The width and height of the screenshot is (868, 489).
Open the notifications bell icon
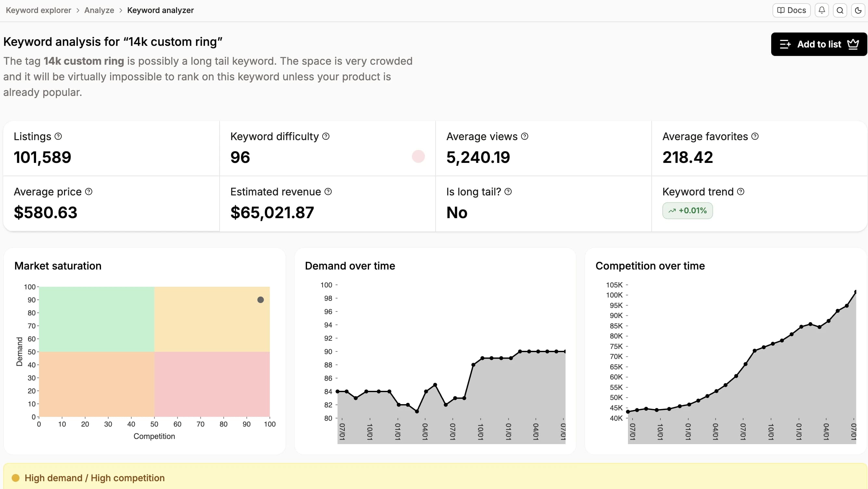[822, 10]
